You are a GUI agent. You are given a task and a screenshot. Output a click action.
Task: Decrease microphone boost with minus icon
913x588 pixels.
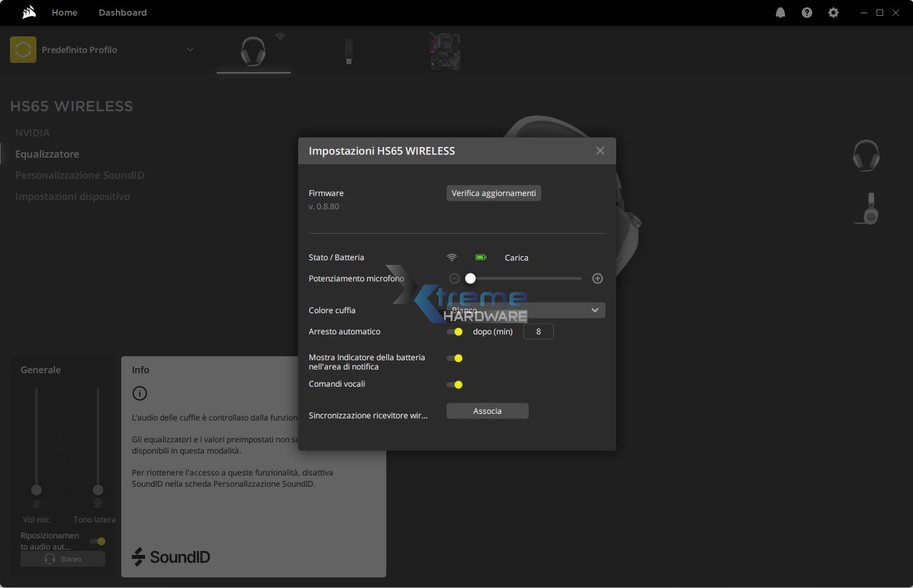coord(455,279)
